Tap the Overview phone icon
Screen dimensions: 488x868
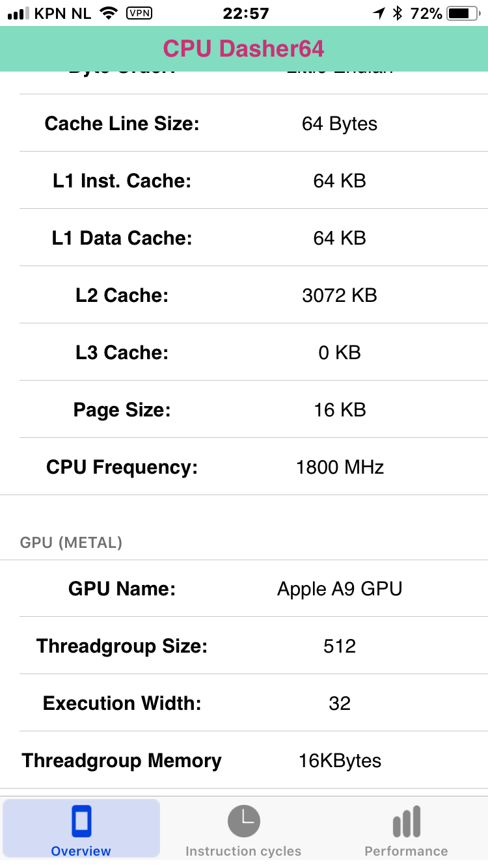[x=81, y=821]
